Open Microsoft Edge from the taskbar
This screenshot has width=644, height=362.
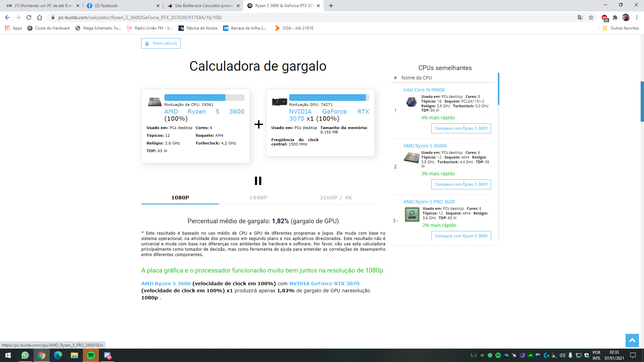[x=58, y=355]
